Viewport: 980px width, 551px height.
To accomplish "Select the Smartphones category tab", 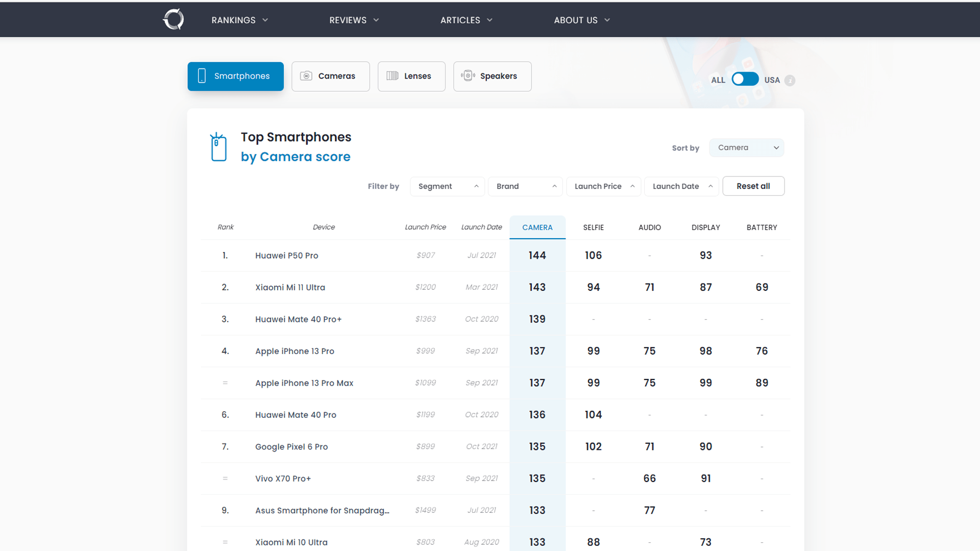I will (x=235, y=76).
